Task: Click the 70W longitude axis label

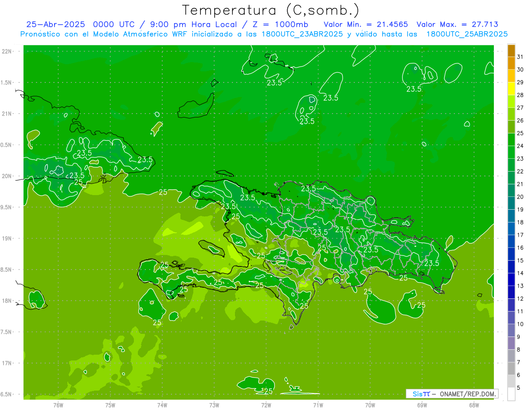Action: coord(370,405)
